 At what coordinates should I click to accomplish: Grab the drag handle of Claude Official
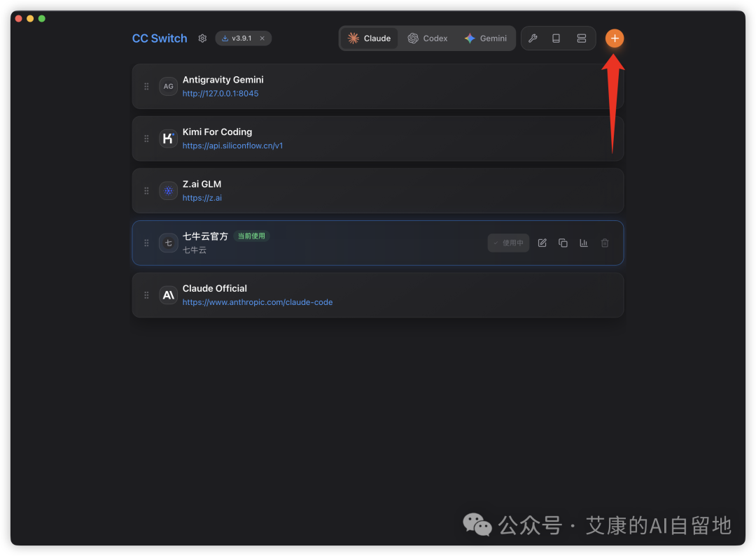146,295
